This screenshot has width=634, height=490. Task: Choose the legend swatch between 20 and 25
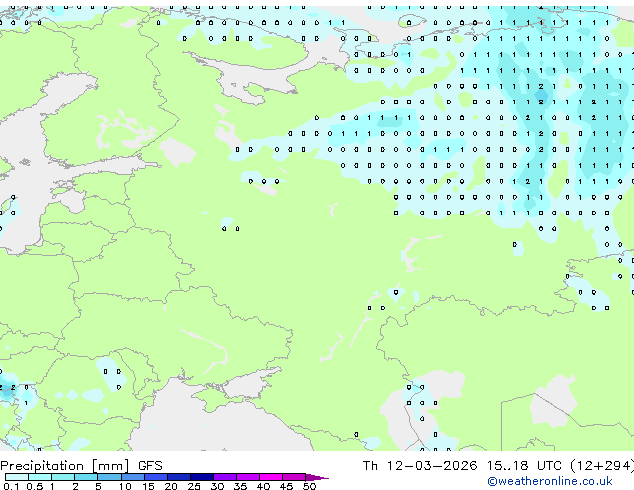[179, 477]
